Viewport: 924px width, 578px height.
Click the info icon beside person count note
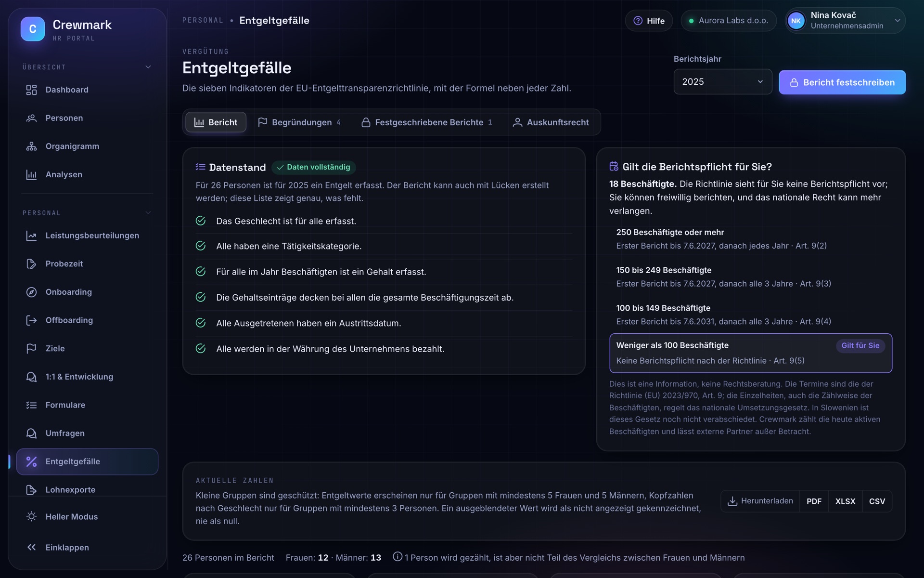tap(398, 557)
